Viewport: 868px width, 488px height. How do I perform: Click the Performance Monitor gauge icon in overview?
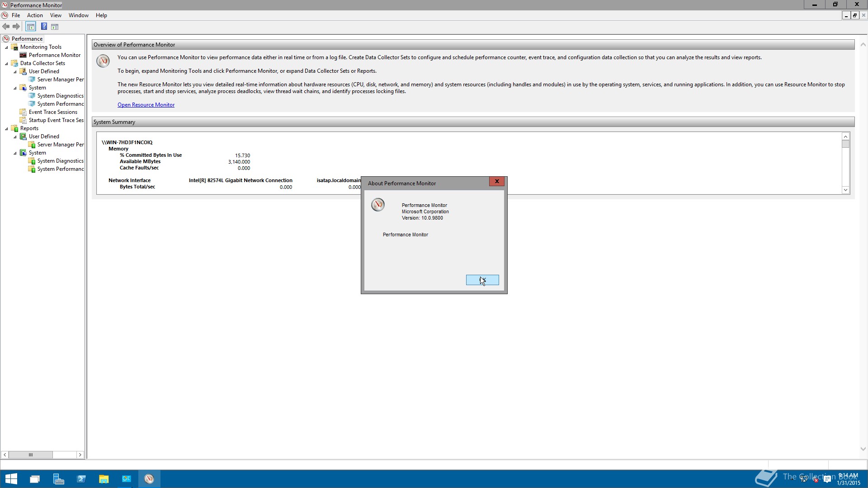coord(103,61)
